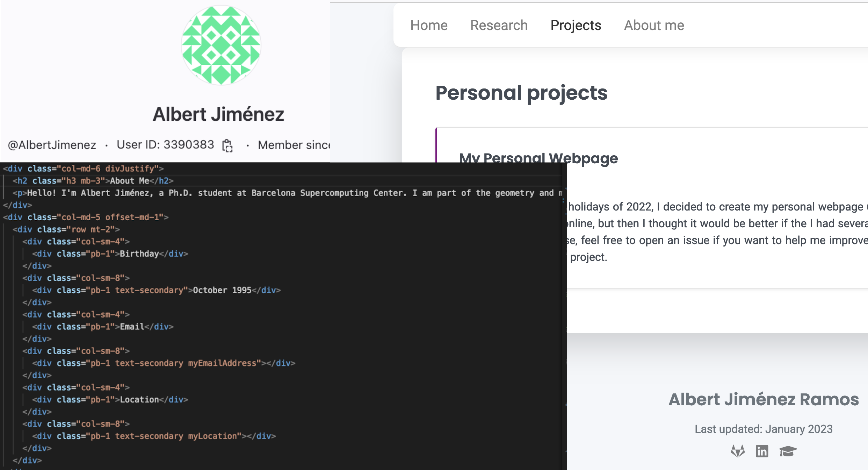This screenshot has width=868, height=470.
Task: Click the About Me h2 code line
Action: click(x=93, y=181)
